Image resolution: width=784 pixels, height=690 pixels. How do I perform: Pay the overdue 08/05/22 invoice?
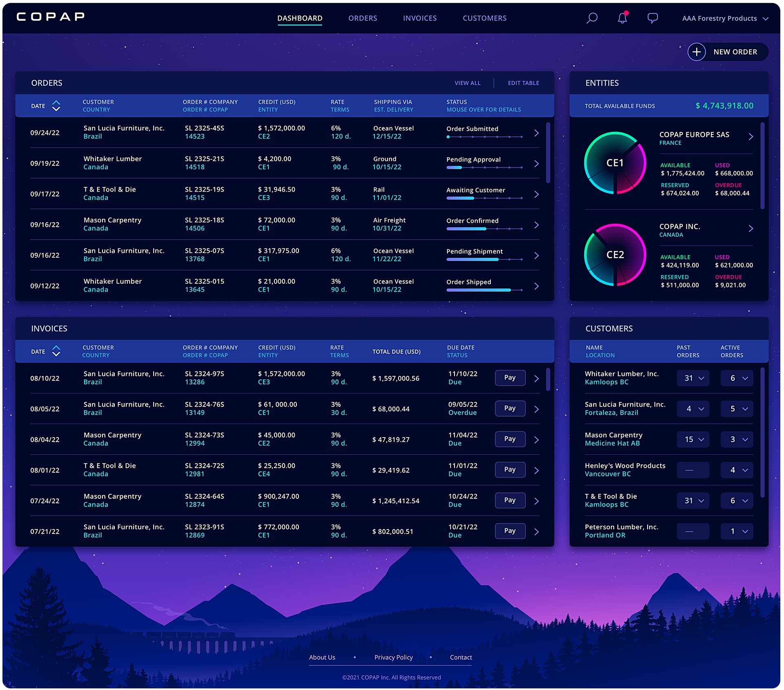510,408
